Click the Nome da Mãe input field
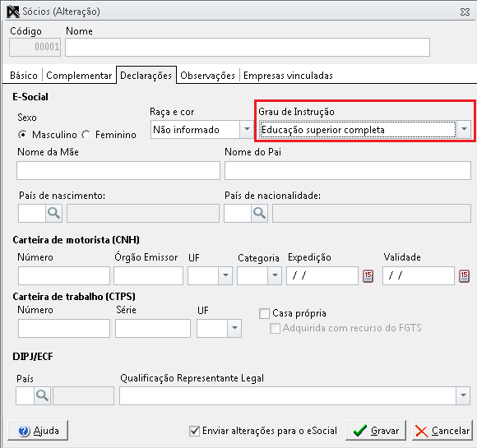Image resolution: width=477 pixels, height=448 pixels. click(118, 171)
